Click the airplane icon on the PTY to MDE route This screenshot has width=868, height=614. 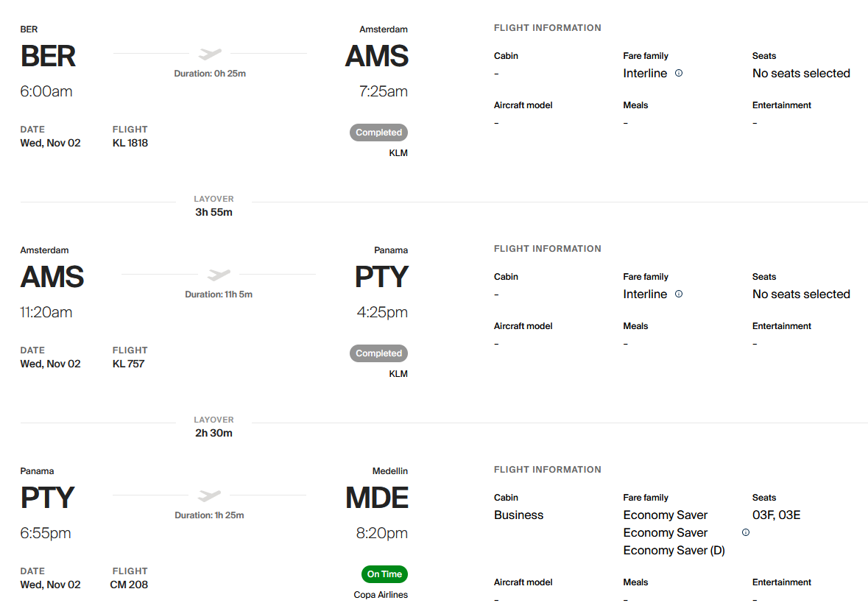coord(210,495)
